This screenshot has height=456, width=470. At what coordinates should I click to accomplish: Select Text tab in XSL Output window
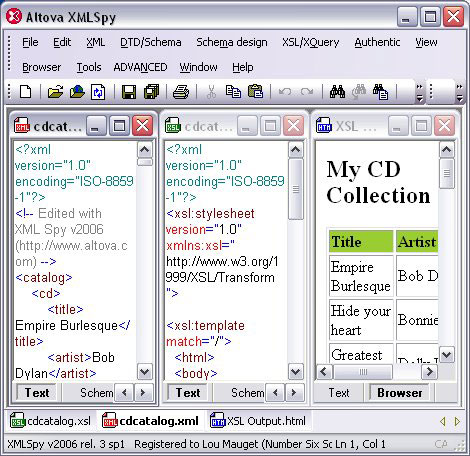[x=339, y=393]
